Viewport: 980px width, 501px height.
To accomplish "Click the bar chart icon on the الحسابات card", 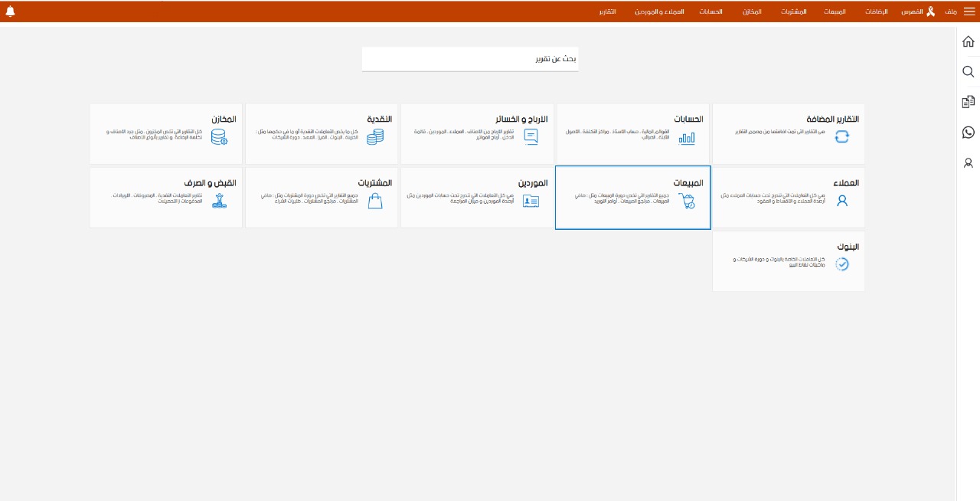I will tap(686, 138).
